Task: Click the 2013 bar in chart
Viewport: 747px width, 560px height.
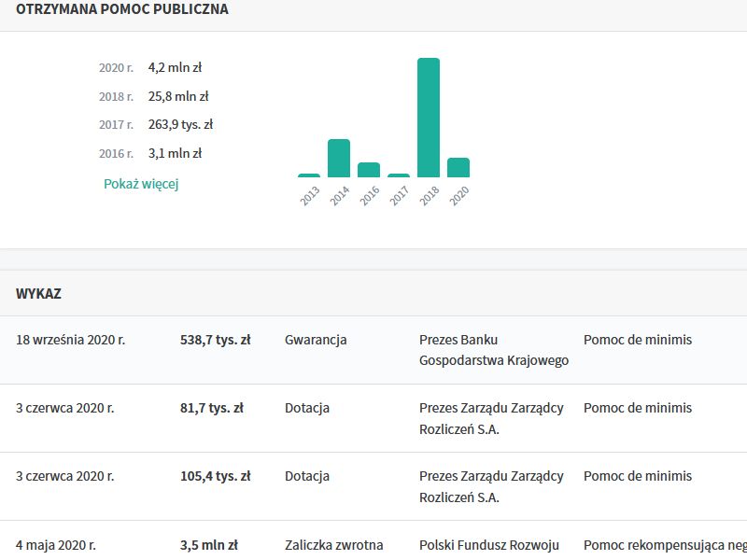Action: point(309,175)
